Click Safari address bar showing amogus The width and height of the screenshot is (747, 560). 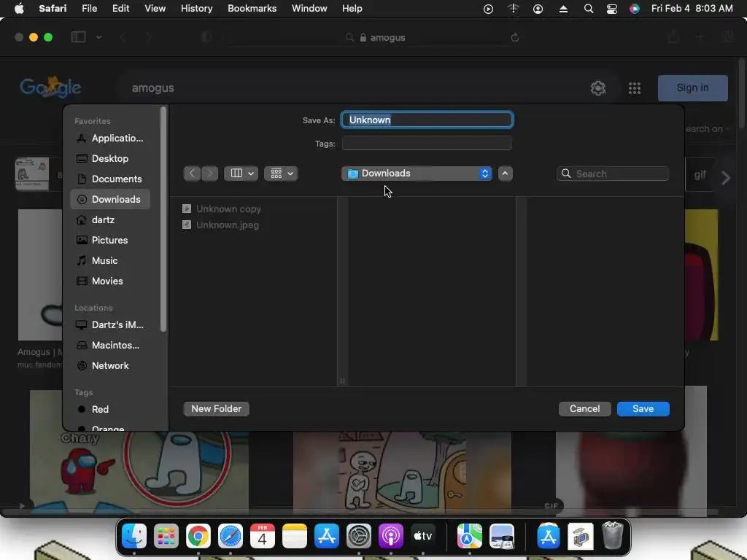(375, 37)
